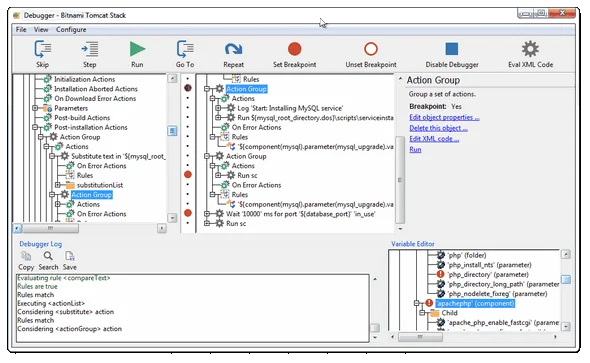Click the gear icon beside Post-build Actions
This screenshot has height=363, width=590.
tap(47, 118)
